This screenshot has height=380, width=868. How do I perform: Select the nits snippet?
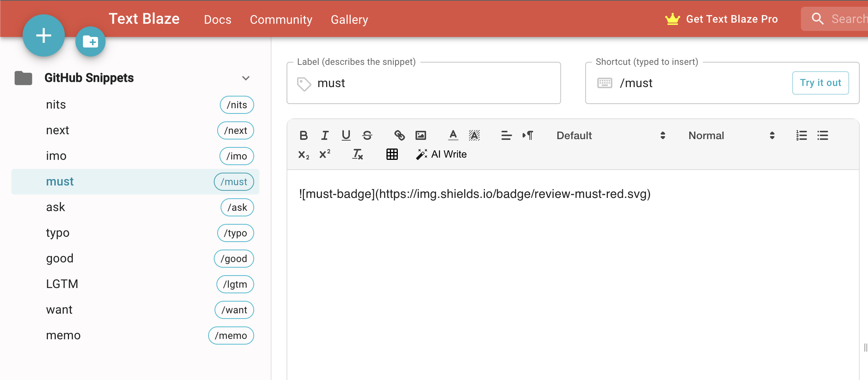tap(135, 105)
